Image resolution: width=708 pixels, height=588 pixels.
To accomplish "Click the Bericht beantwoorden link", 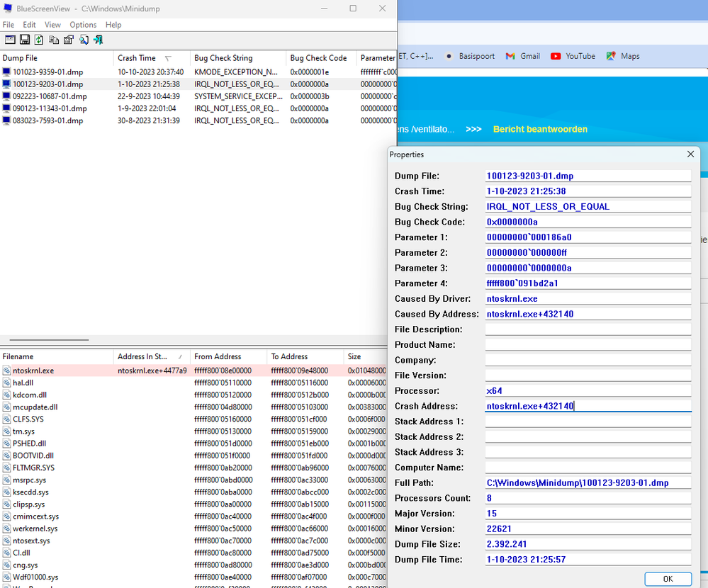I will pos(540,129).
